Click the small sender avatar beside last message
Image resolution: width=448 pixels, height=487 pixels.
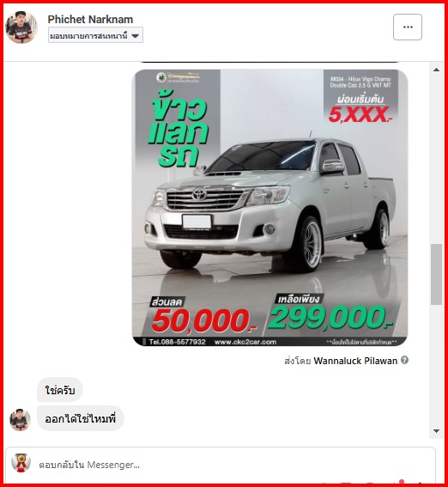click(20, 420)
